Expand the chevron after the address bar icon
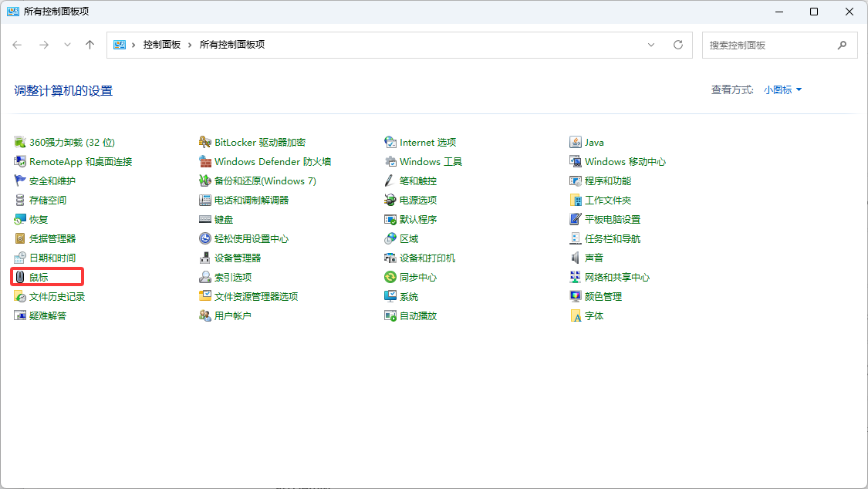 pos(133,45)
